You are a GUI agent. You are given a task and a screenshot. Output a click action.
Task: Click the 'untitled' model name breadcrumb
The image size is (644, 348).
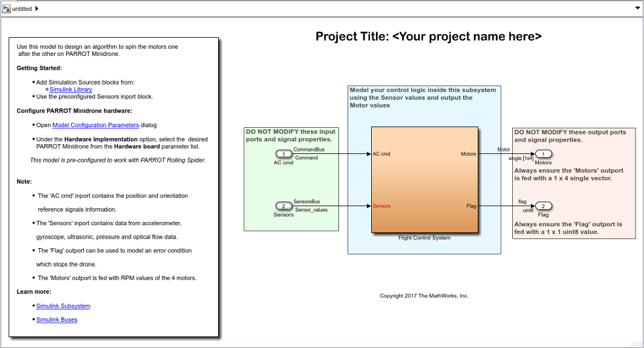pos(22,9)
